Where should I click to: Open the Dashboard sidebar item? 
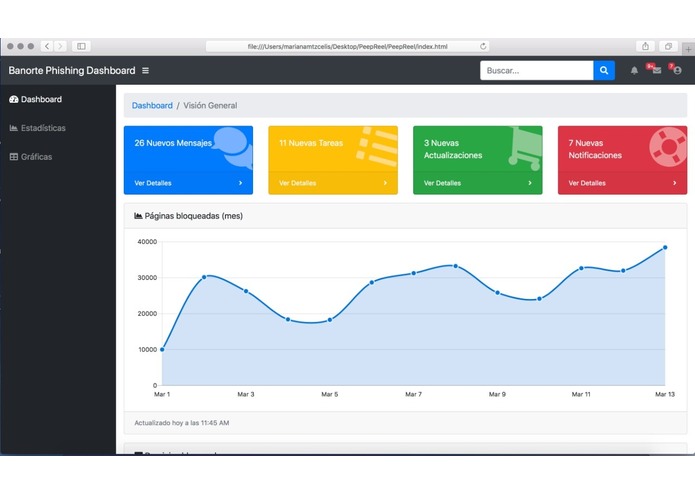(36, 99)
